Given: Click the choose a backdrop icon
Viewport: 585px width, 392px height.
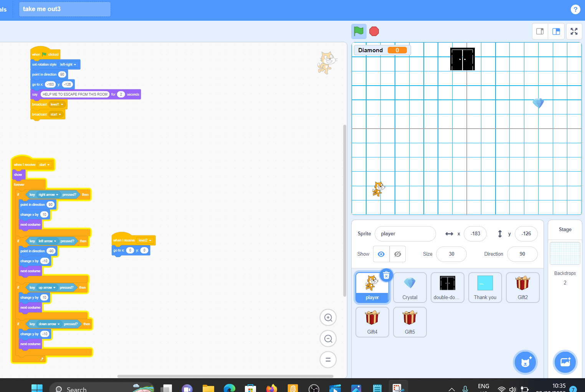Looking at the screenshot, I should point(565,362).
